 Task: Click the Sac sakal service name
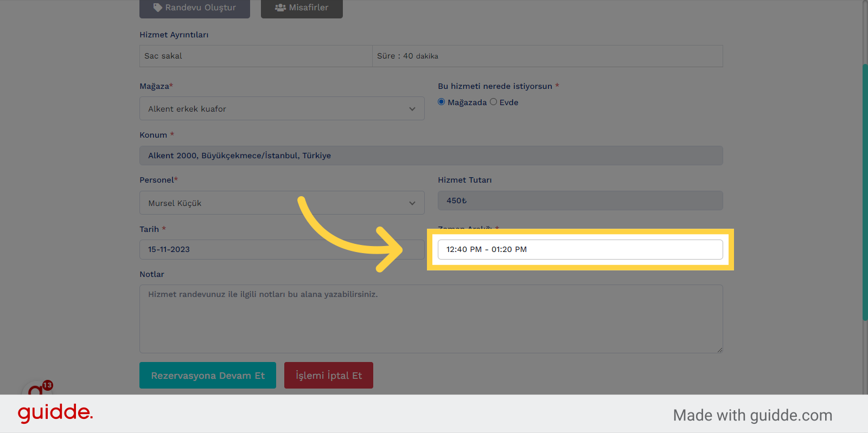(x=163, y=56)
